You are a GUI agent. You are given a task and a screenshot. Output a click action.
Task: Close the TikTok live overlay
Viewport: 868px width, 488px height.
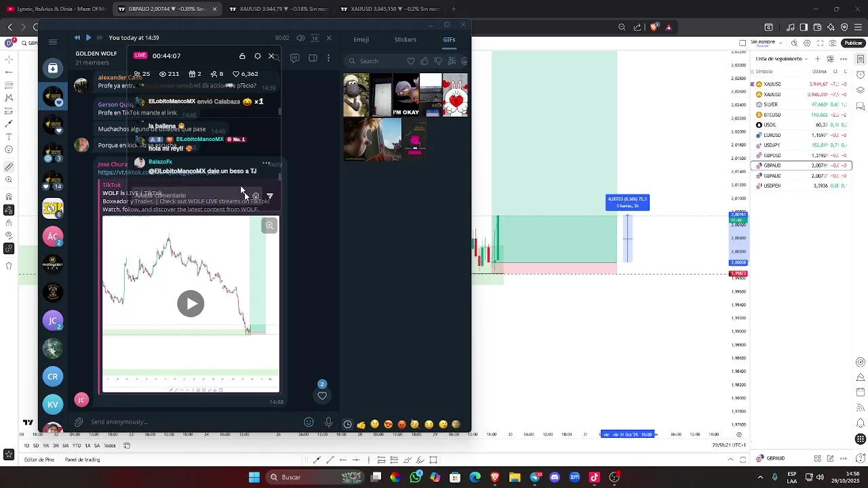coord(271,56)
